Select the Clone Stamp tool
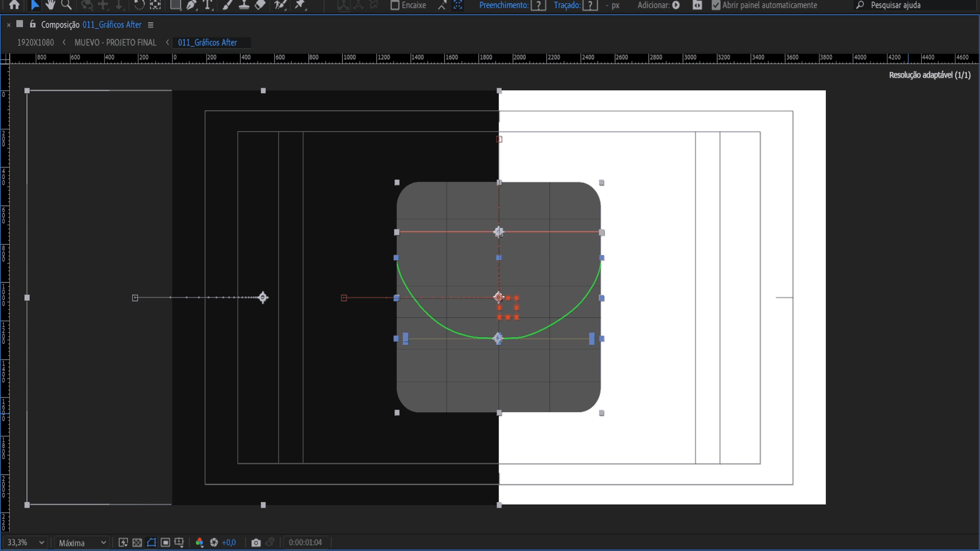980x551 pixels. (x=244, y=5)
